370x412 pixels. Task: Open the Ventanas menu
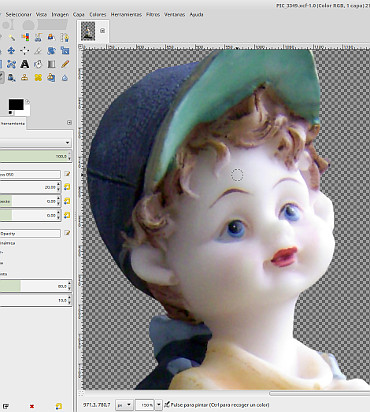pos(175,14)
